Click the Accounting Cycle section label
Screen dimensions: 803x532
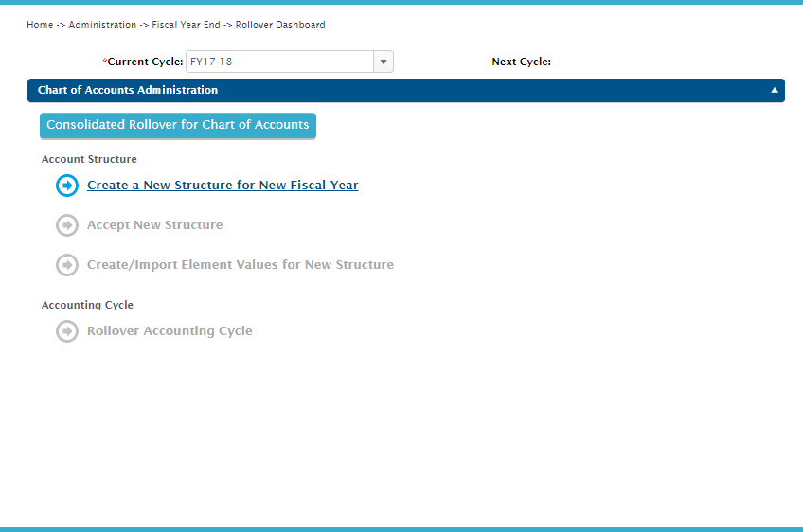(87, 305)
